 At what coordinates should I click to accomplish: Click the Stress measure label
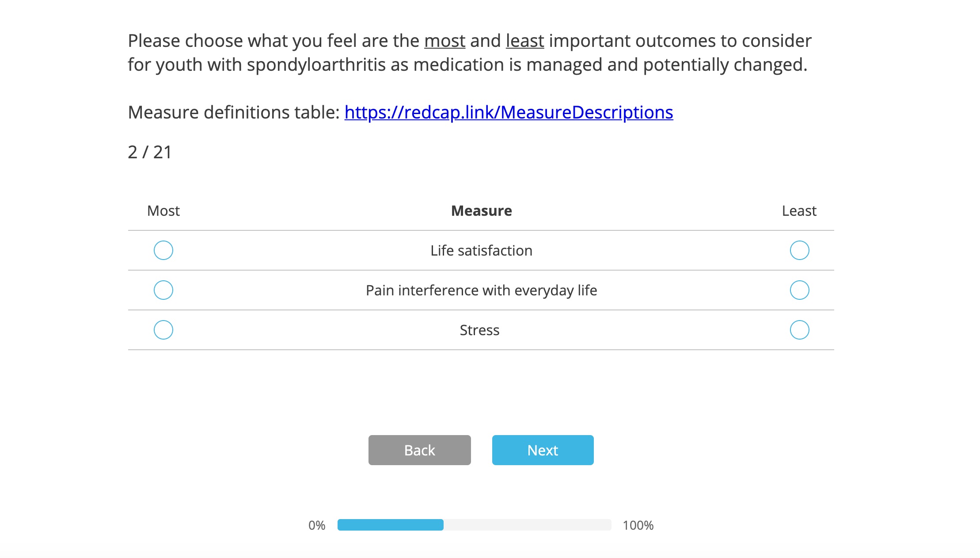pyautogui.click(x=479, y=330)
